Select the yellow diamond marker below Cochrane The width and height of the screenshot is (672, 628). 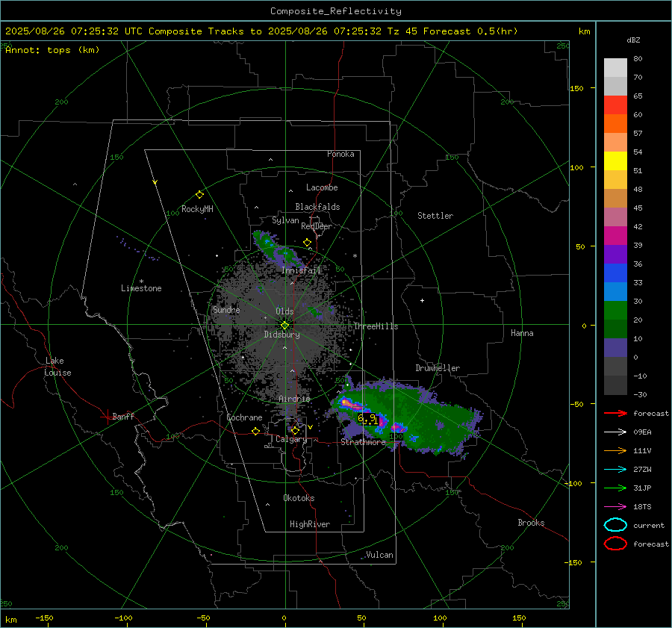(255, 431)
